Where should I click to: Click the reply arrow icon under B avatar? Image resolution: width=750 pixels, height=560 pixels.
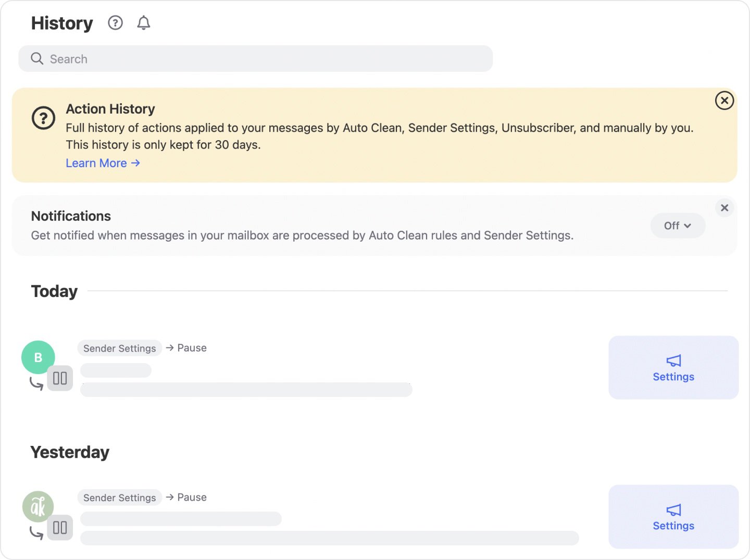36,384
